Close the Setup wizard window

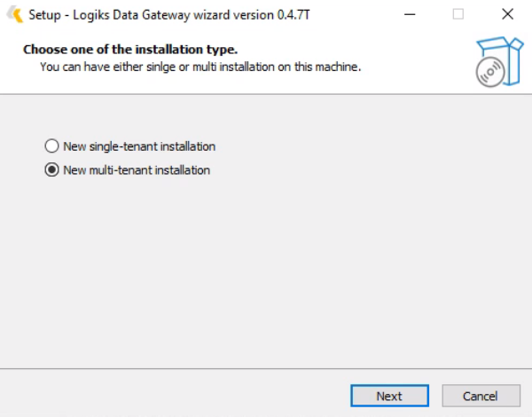(x=506, y=14)
